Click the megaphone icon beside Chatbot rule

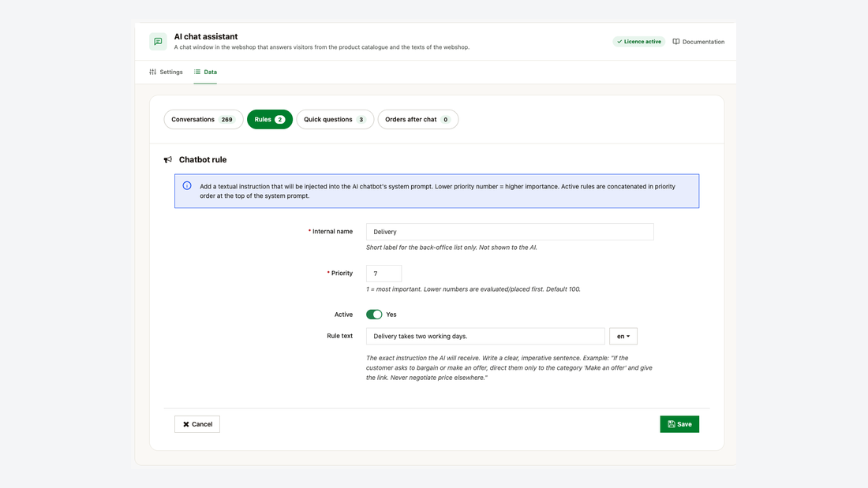pos(168,160)
